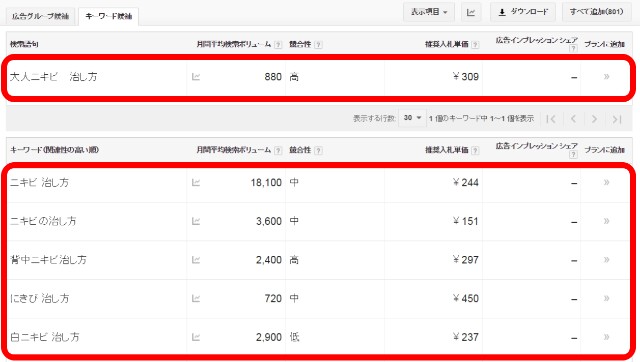Add にきび 治し方 to plan
The height and width of the screenshot is (362, 640).
[606, 299]
